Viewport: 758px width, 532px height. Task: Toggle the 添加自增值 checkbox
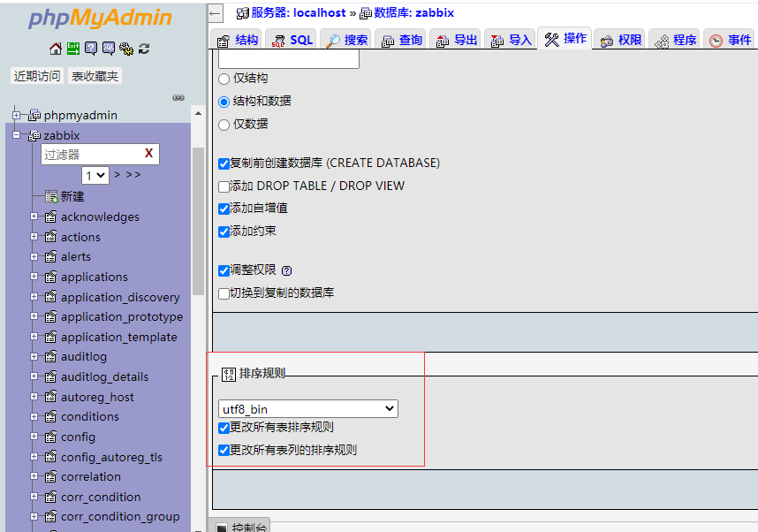(224, 209)
